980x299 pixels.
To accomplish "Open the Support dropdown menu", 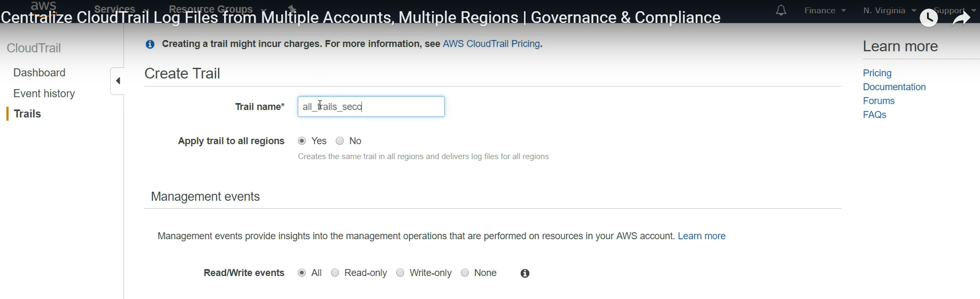I will [954, 10].
